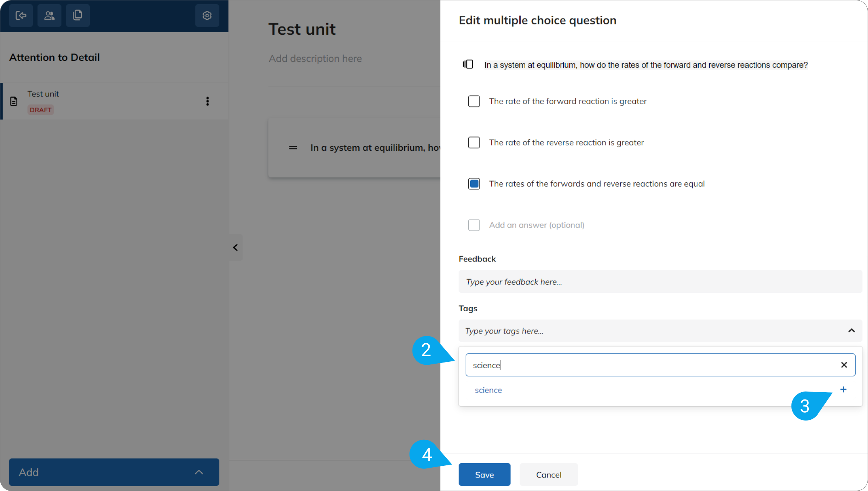This screenshot has width=868, height=491.
Task: Uncheck 'The rates of the forwards and reverse reactions are equal'
Action: coord(474,184)
